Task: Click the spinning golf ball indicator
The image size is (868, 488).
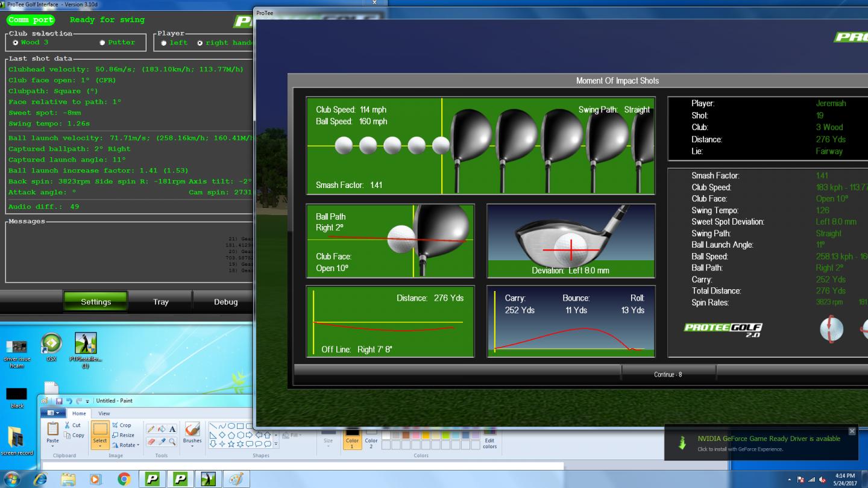Action: pyautogui.click(x=831, y=329)
